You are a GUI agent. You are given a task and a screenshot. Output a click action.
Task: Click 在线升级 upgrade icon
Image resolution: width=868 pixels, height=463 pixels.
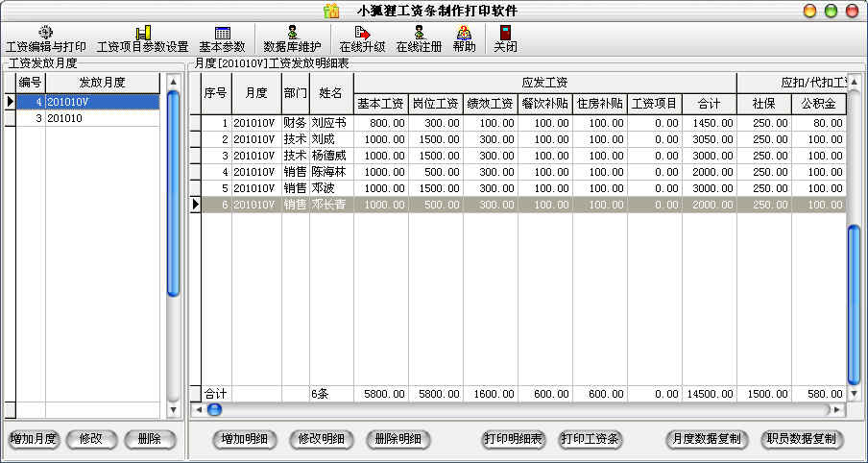tap(362, 33)
